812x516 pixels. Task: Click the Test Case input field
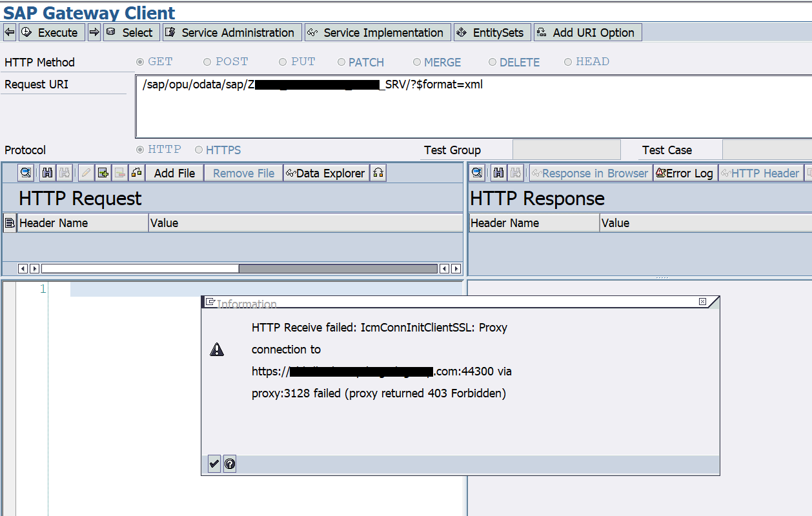(767, 150)
